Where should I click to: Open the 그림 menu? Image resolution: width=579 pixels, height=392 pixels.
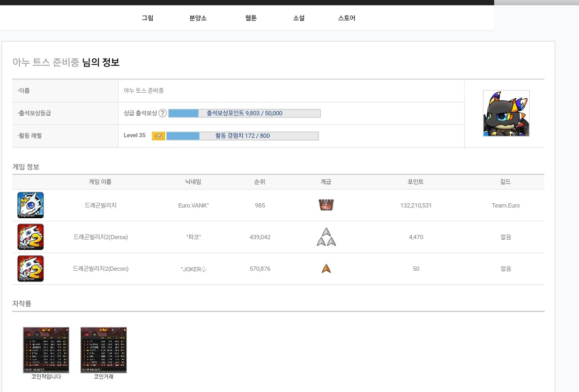(147, 18)
